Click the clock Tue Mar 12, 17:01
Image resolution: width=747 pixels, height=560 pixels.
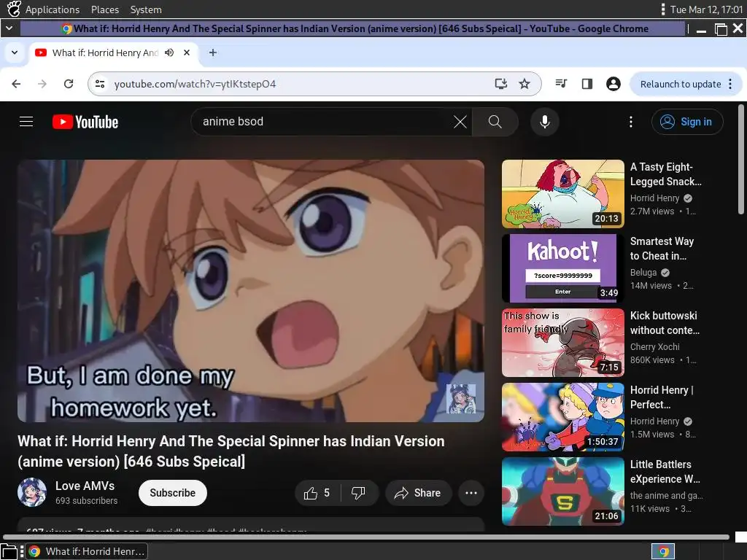point(706,9)
